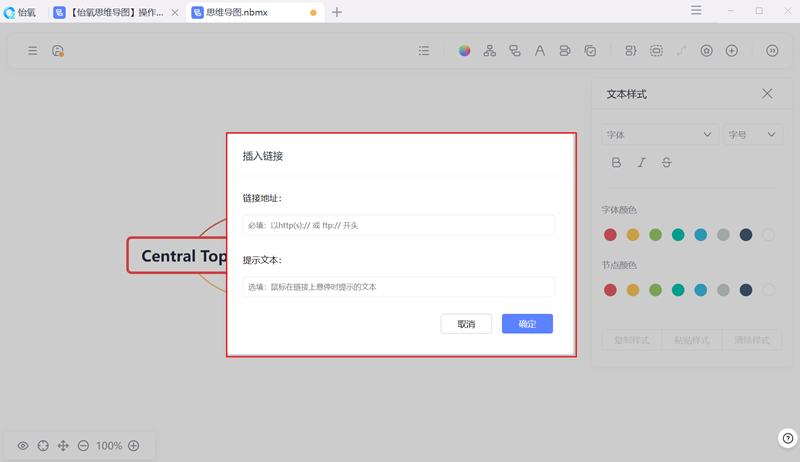The height and width of the screenshot is (462, 800).
Task: Pick white under 字体颜色
Action: pyautogui.click(x=768, y=235)
